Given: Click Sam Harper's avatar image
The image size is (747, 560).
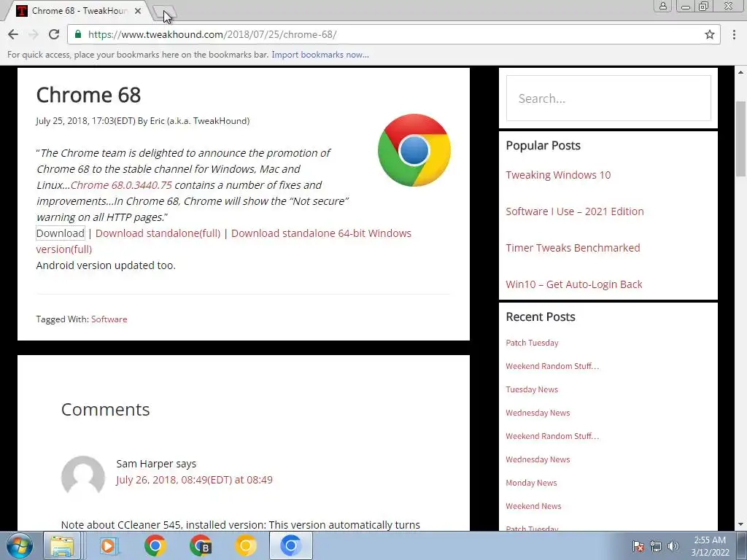Looking at the screenshot, I should point(83,476).
